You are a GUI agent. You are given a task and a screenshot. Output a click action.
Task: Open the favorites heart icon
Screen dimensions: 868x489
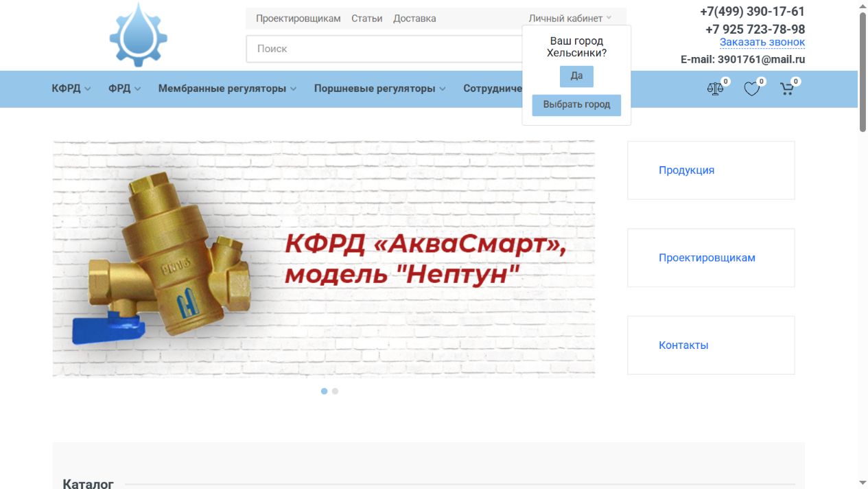pyautogui.click(x=752, y=89)
